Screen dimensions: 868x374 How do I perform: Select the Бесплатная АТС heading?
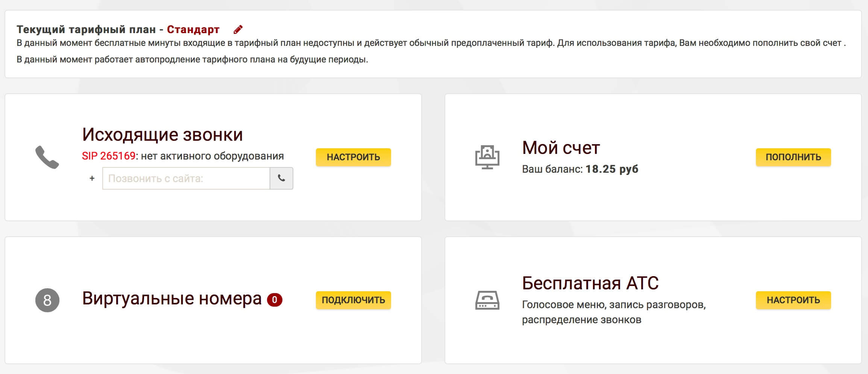(x=590, y=283)
